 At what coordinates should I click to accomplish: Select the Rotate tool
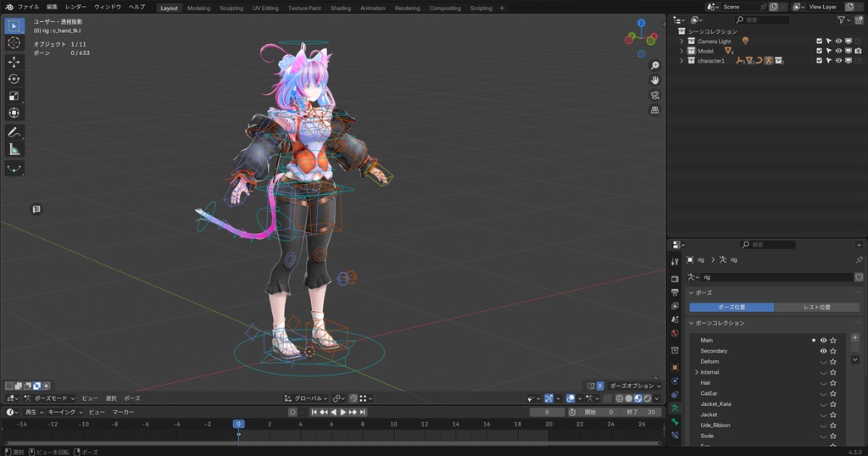click(x=14, y=79)
